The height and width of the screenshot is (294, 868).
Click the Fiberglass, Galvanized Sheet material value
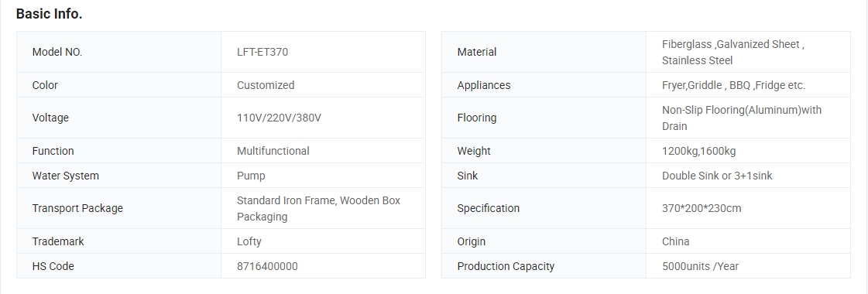pos(733,52)
